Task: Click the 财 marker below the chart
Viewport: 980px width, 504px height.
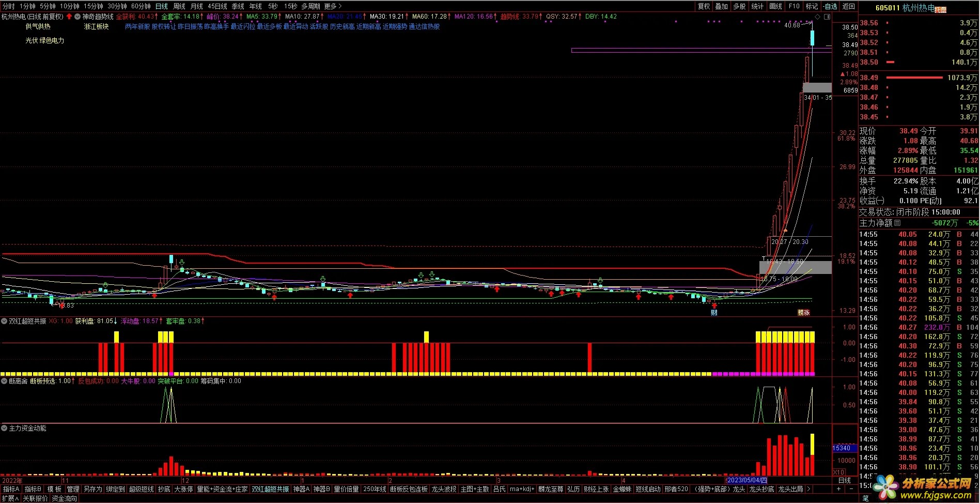Action: pyautogui.click(x=714, y=312)
